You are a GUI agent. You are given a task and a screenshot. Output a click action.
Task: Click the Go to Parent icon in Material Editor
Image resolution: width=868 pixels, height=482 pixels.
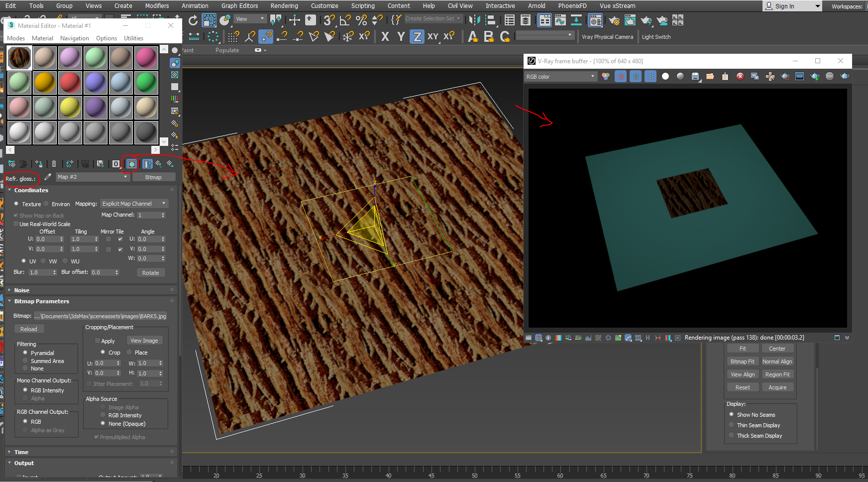click(x=158, y=164)
